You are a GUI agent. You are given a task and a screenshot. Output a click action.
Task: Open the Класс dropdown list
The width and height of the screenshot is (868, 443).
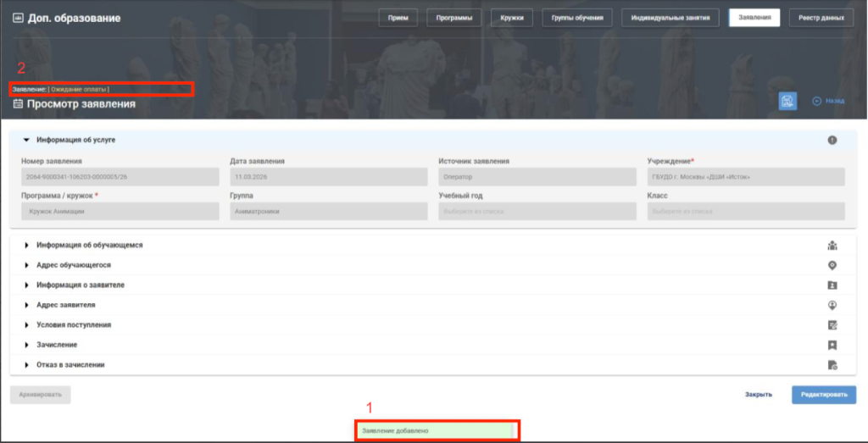pos(746,211)
